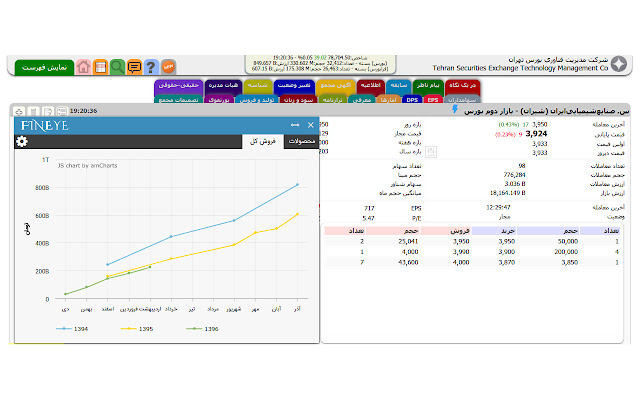Viewport: 640px width, 400px height.
Task: Open the orange chat messages icon
Action: point(134,67)
